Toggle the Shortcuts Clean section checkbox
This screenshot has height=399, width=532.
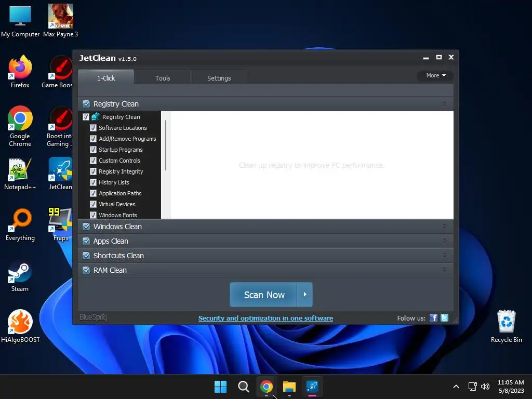pyautogui.click(x=86, y=256)
